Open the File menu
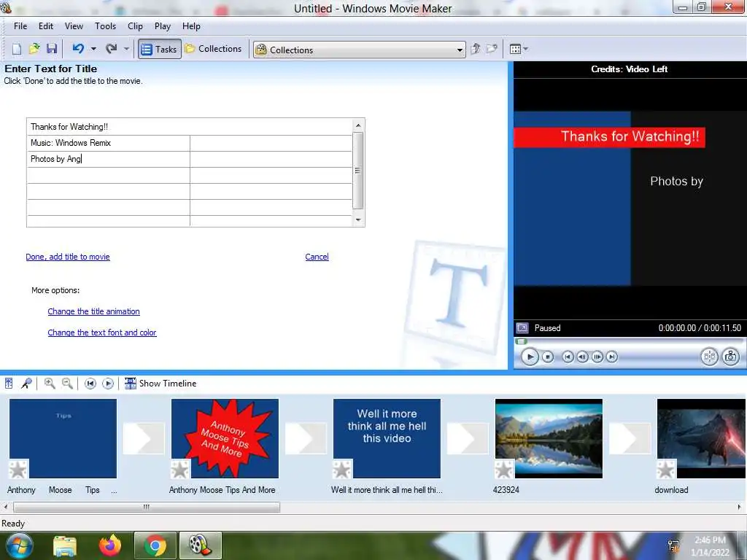Image resolution: width=747 pixels, height=560 pixels. 20,26
